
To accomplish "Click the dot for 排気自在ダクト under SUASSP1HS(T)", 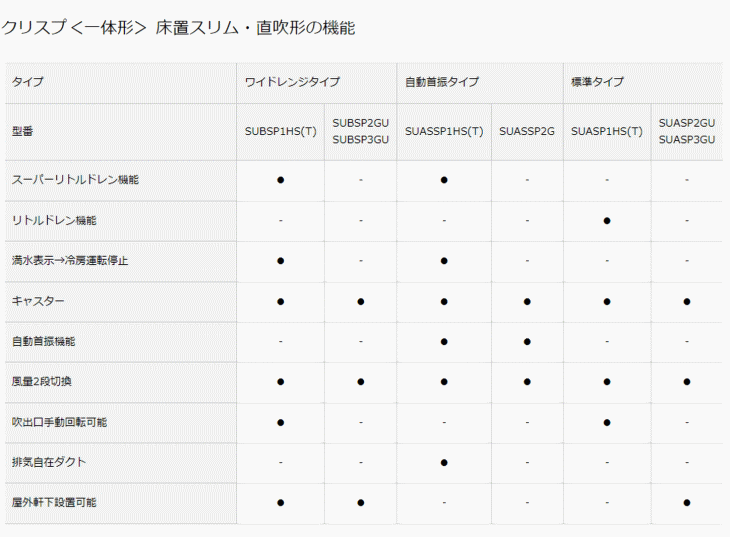I will [444, 462].
